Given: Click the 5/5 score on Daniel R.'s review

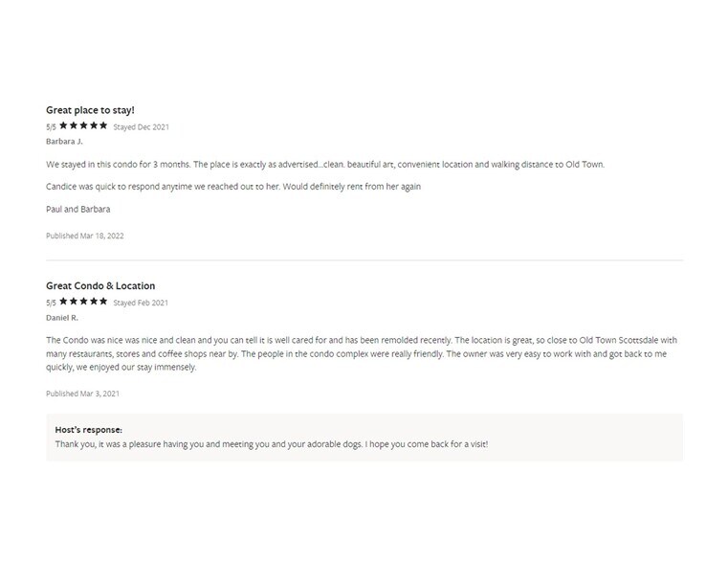Looking at the screenshot, I should point(51,303).
